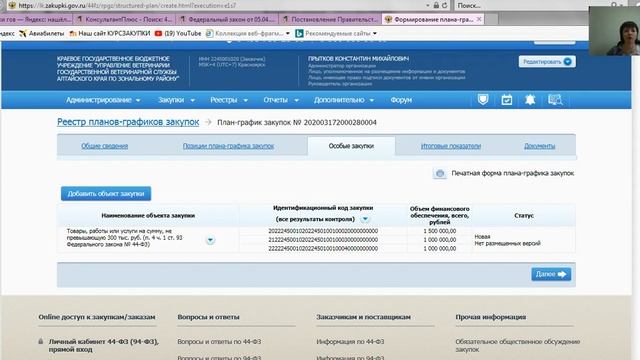Close the Формирование плана-графика browser tab
This screenshot has height=360, width=640.
pos(479,19)
